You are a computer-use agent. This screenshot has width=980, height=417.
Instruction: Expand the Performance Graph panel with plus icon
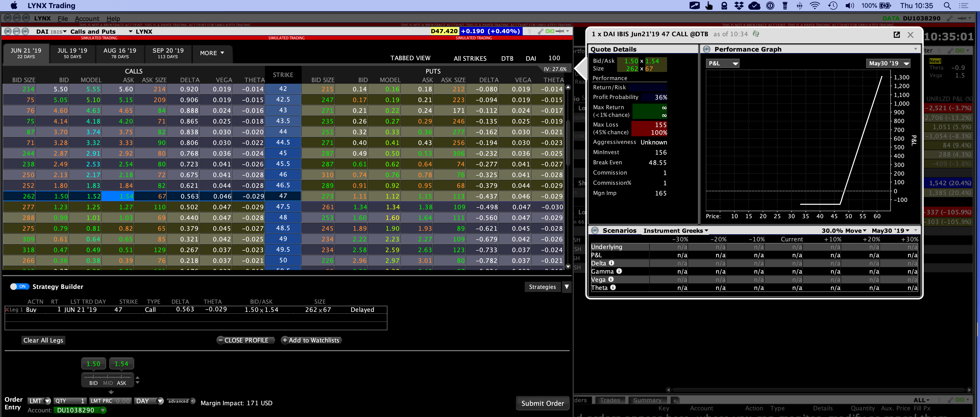(x=707, y=49)
